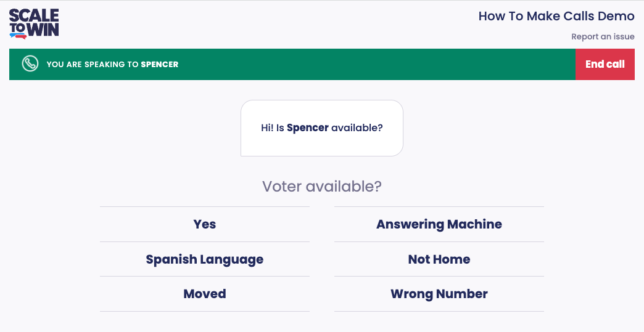The image size is (644, 332).
Task: Click the bold SPENCER name in green banner
Action: 159,64
